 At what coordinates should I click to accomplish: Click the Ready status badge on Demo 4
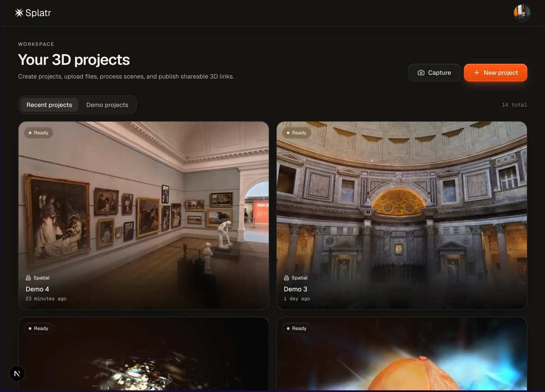pos(39,133)
